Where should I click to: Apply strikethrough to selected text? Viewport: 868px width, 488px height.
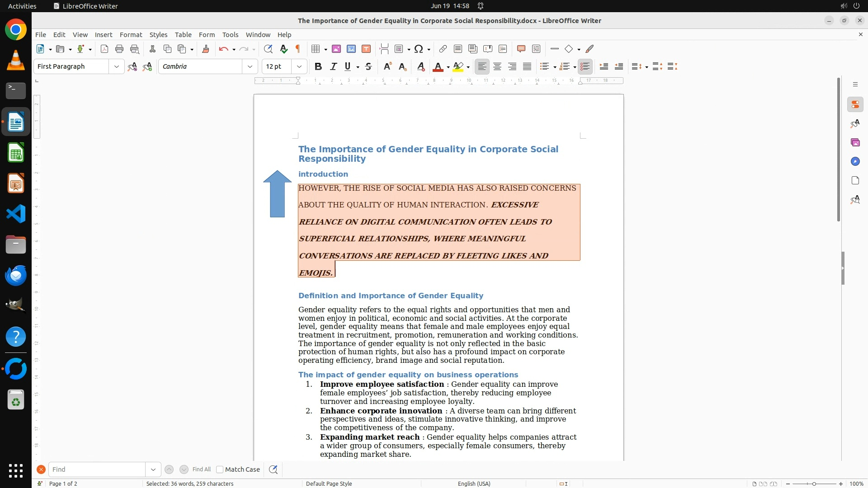click(x=368, y=67)
